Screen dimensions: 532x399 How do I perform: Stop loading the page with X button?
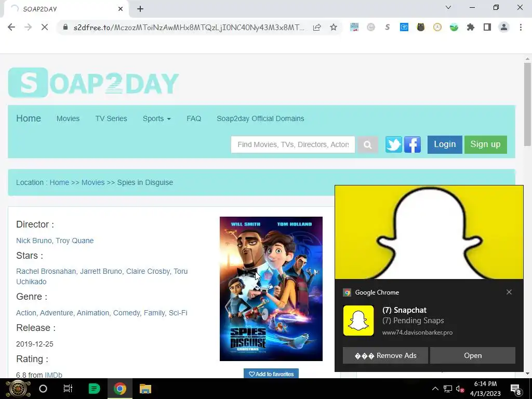(45, 27)
